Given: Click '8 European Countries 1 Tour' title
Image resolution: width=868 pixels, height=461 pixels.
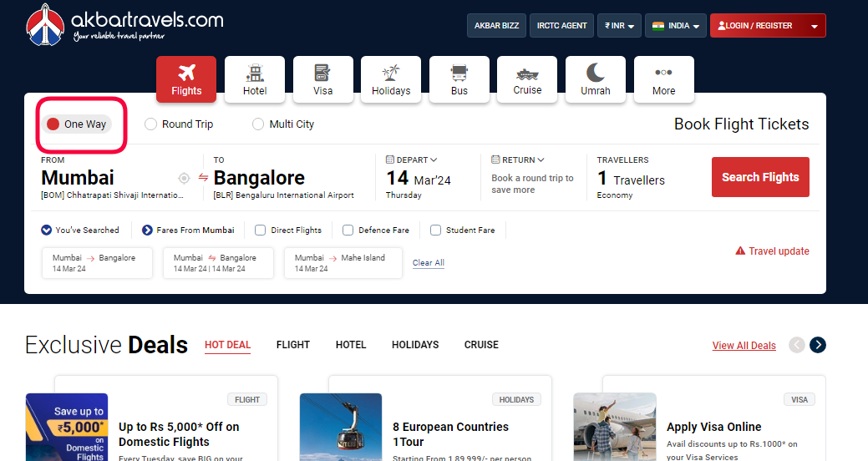Looking at the screenshot, I should (x=450, y=434).
